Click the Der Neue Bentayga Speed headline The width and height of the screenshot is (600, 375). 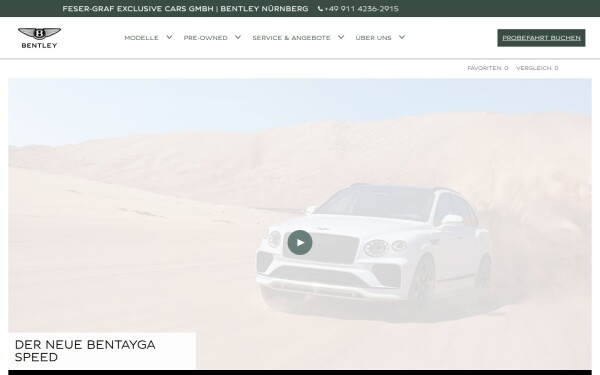(85, 351)
